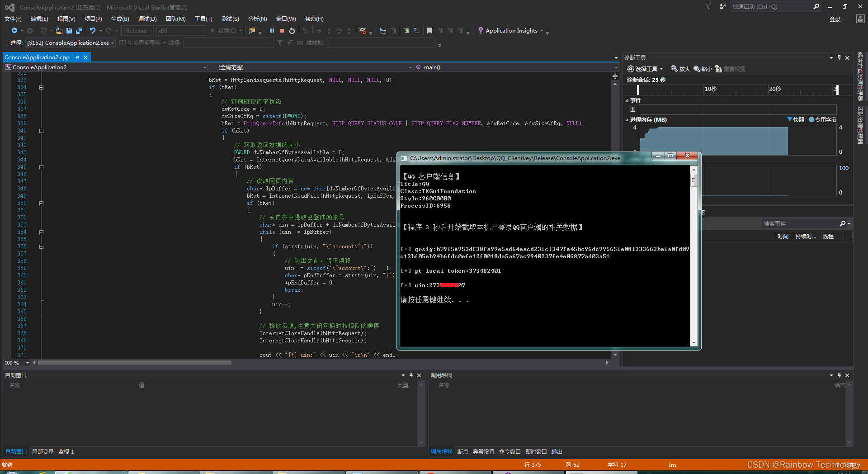The width and height of the screenshot is (868, 474).
Task: Restart debugging with the circular arrow icon
Action: pos(292,31)
